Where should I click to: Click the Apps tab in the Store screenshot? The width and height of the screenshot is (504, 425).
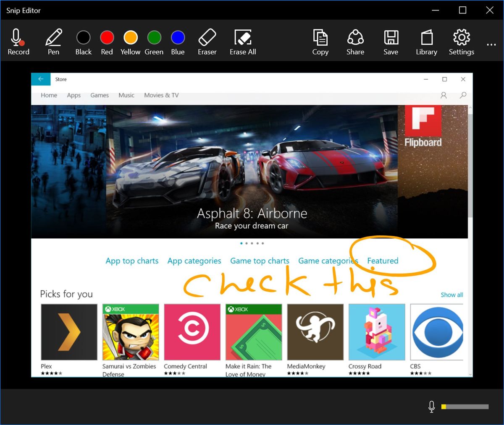click(x=73, y=95)
